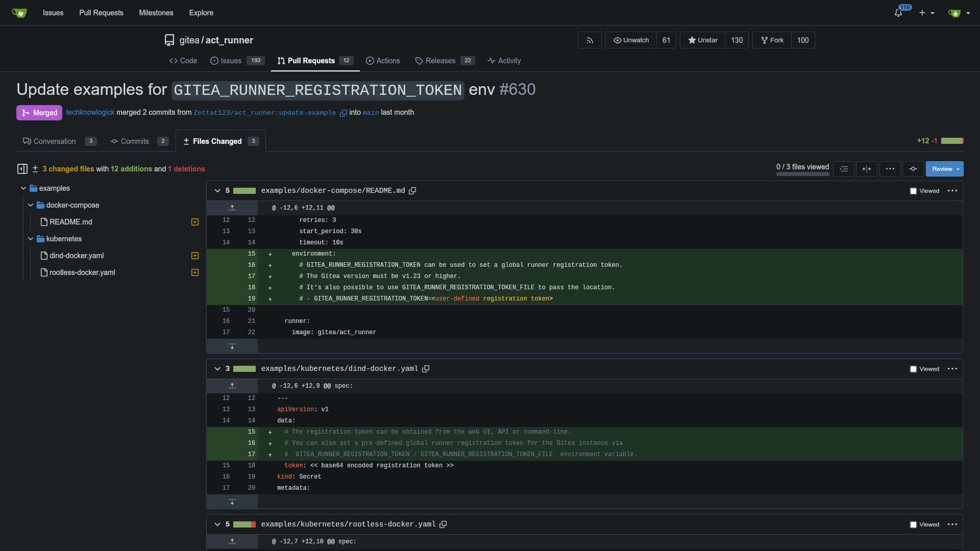Copy path of docker-compose README.md

[412, 191]
